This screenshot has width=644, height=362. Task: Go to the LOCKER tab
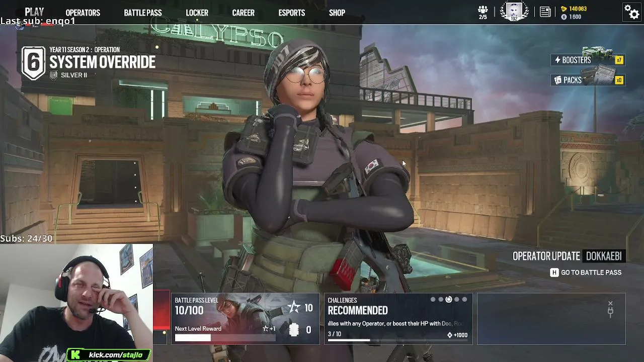click(197, 13)
